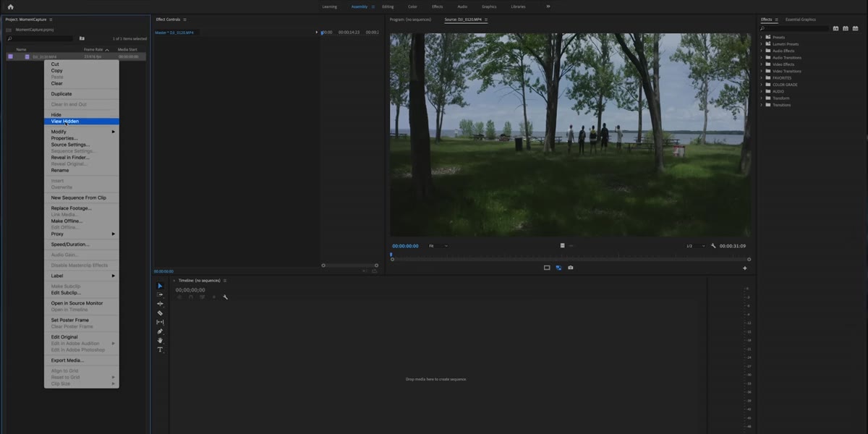Viewport: 868px width, 434px height.
Task: Go to the Home screen icon
Action: pos(10,7)
